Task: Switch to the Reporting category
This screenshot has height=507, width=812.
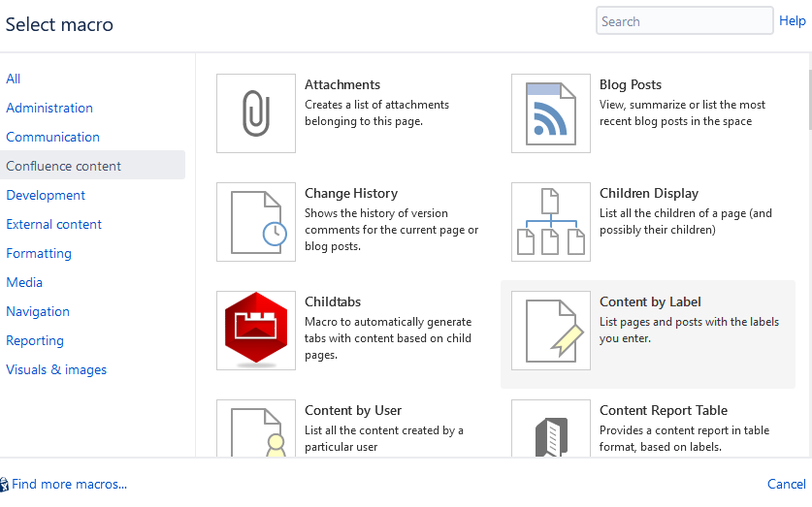Action: [35, 340]
